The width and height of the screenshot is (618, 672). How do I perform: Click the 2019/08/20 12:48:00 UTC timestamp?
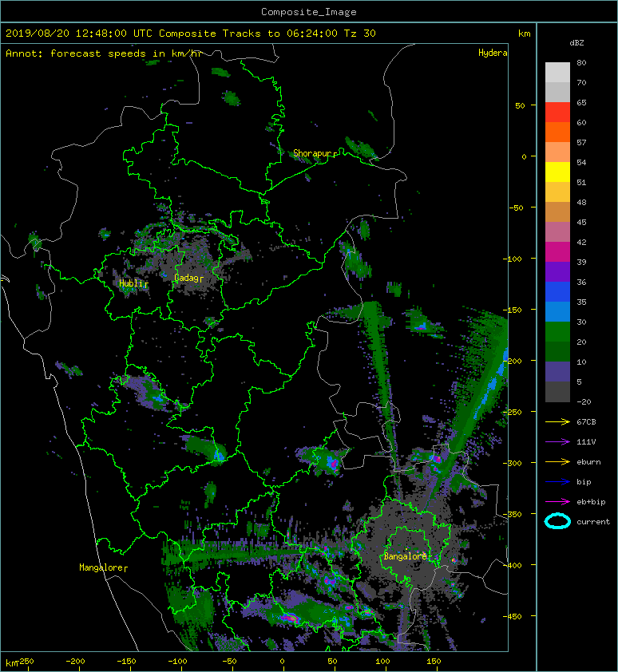coord(79,34)
